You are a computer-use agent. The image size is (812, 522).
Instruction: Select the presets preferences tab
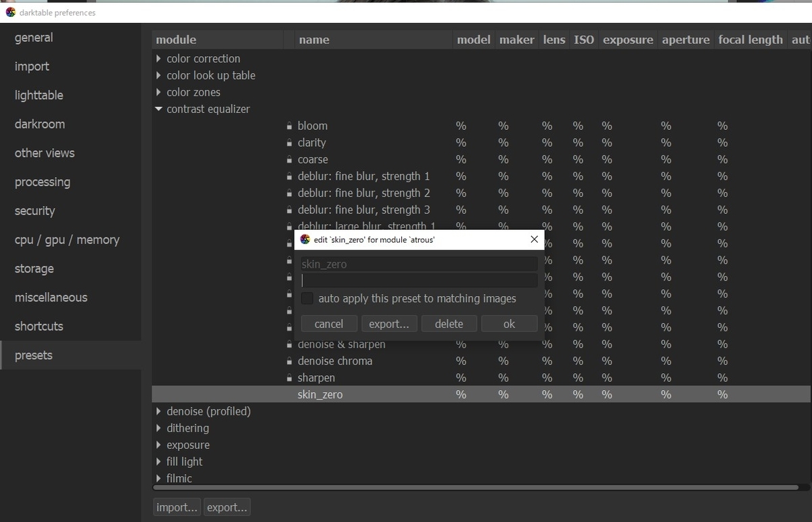pos(70,355)
